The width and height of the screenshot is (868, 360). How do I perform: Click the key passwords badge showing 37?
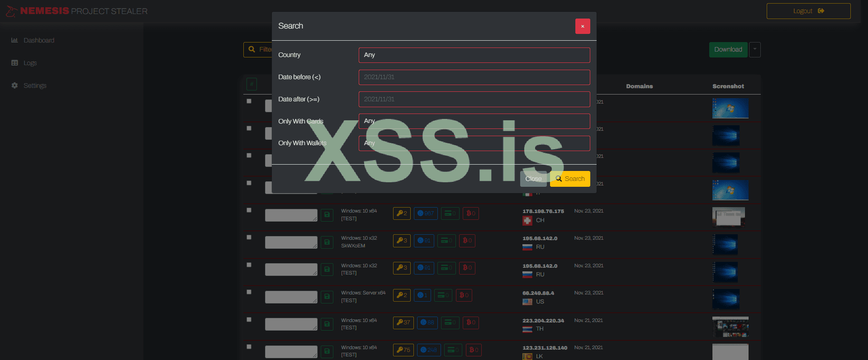click(x=403, y=322)
